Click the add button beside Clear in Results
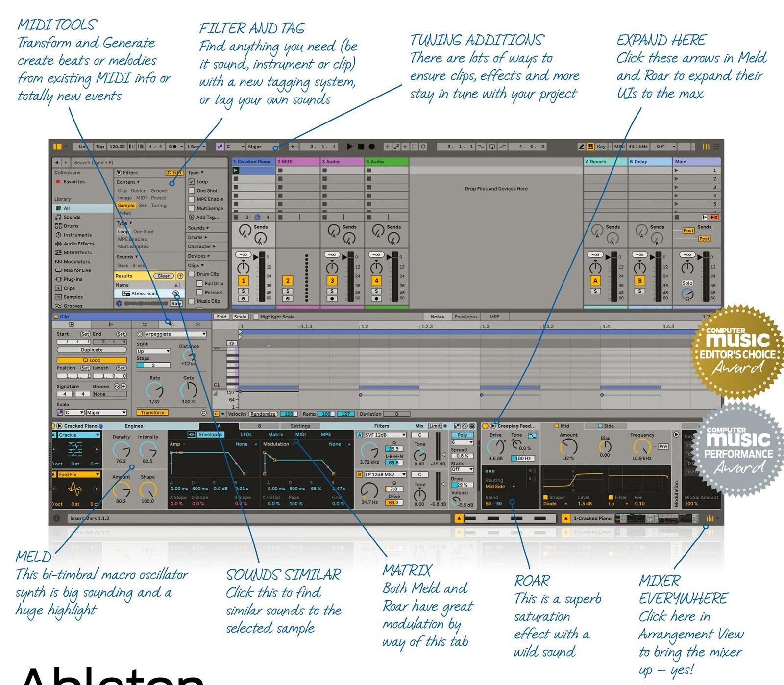784x685 pixels. click(x=180, y=276)
